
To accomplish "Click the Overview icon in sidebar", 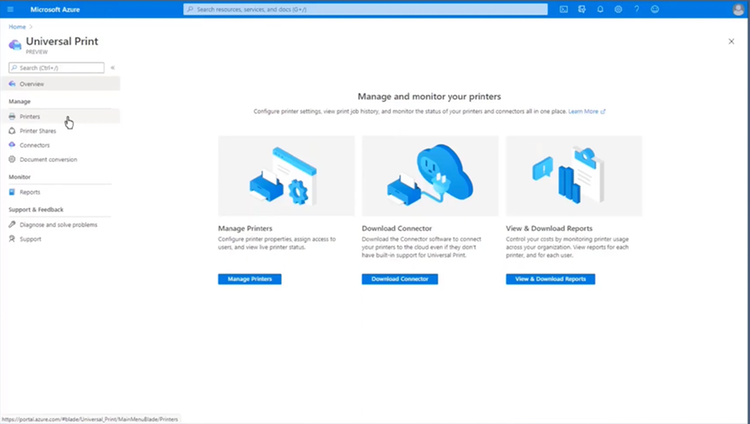I will click(x=12, y=84).
